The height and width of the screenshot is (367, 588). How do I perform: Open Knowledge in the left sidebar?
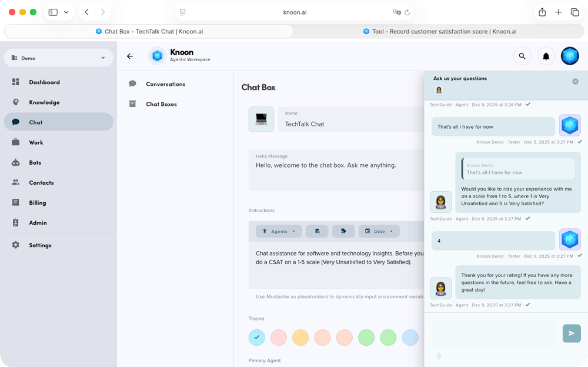[x=44, y=102]
